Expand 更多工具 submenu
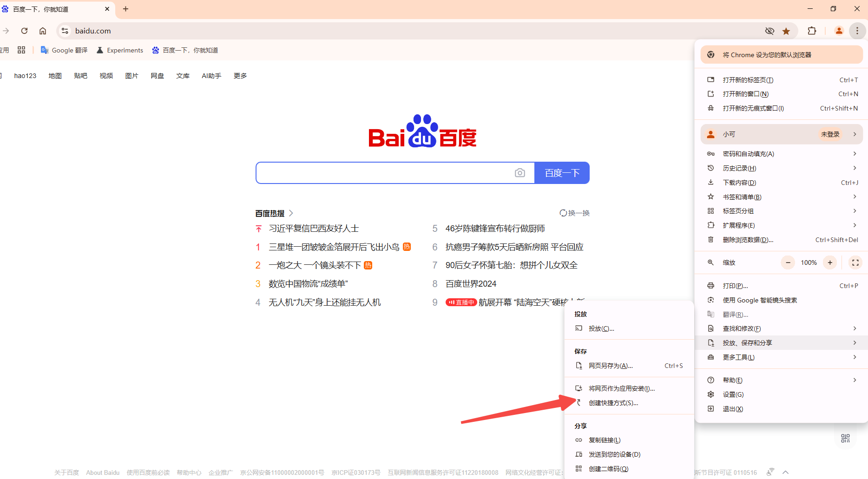 [782, 357]
